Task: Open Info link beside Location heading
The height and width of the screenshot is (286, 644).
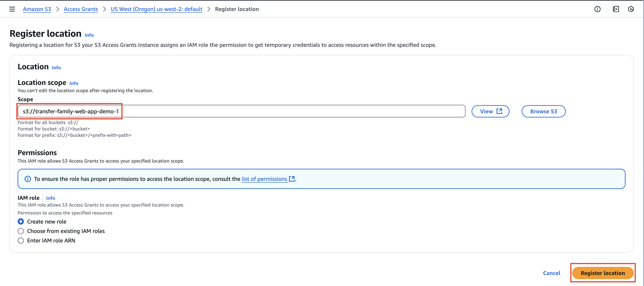Action: 56,68
